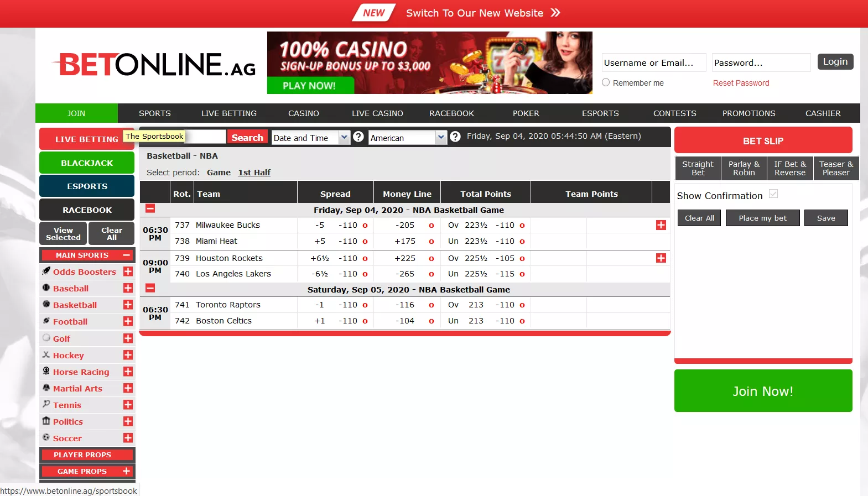Expand the Soccer category
This screenshot has height=496, width=868.
(128, 438)
